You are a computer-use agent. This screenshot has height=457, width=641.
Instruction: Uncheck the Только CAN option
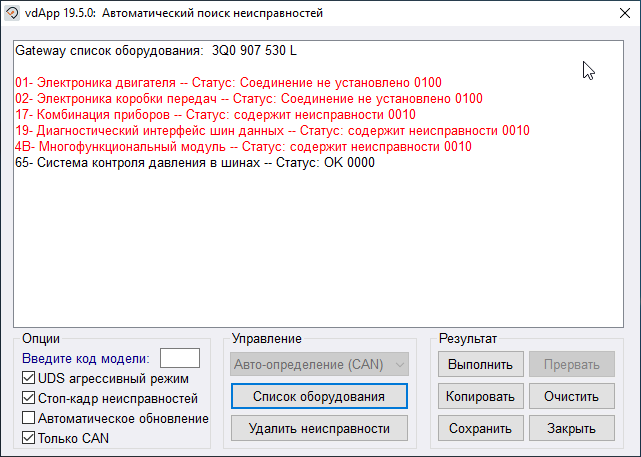point(28,438)
